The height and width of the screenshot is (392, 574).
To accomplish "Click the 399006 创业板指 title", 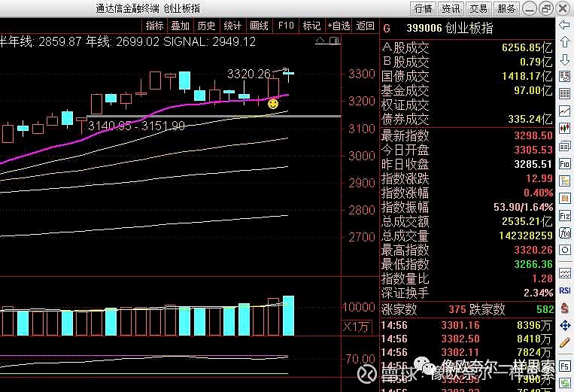I will pyautogui.click(x=450, y=28).
